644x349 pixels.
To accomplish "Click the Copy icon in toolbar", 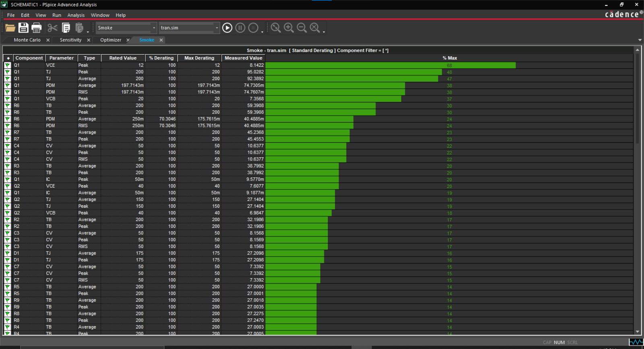I will pyautogui.click(x=66, y=28).
